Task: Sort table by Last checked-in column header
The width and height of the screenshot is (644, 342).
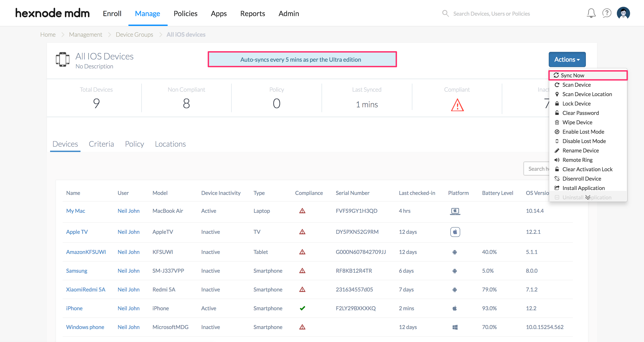Action: click(x=417, y=193)
